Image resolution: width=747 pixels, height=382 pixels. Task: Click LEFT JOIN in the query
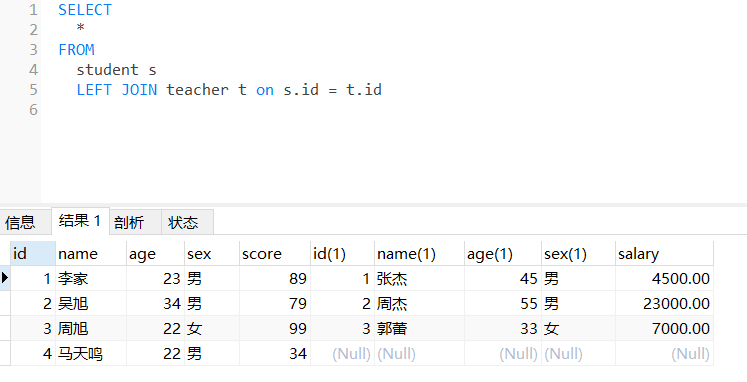117,90
